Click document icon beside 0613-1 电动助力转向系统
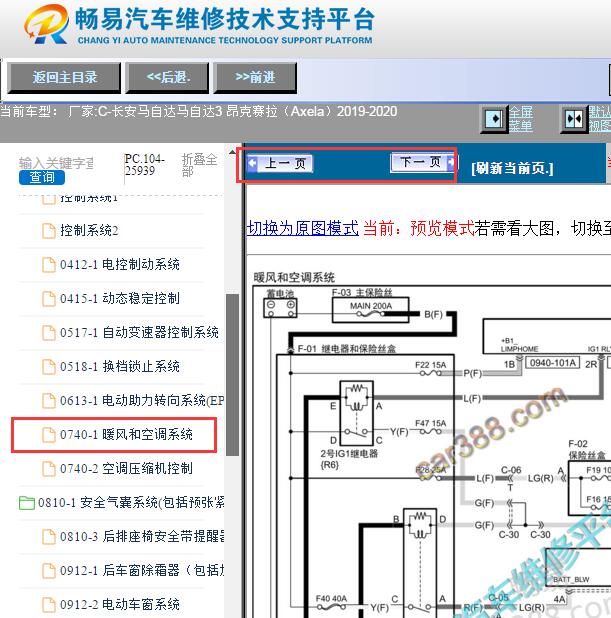The height and width of the screenshot is (618, 611). (49, 401)
